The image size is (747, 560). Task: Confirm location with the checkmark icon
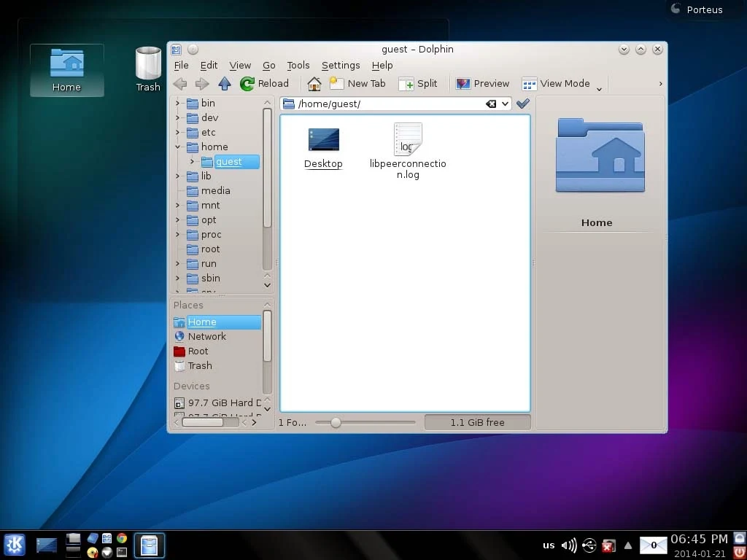pos(522,104)
